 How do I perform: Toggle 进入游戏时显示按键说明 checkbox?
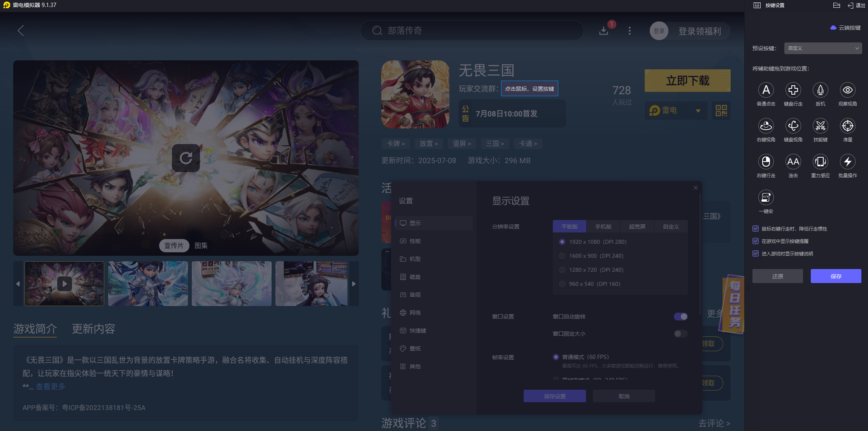[x=755, y=253]
